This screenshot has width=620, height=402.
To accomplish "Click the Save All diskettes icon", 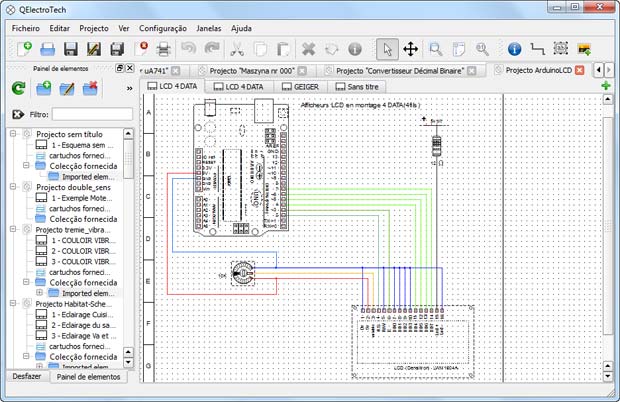I will tap(117, 49).
